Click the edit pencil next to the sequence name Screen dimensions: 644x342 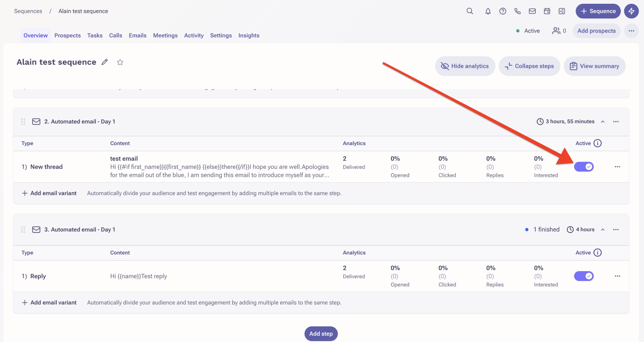[x=105, y=62]
